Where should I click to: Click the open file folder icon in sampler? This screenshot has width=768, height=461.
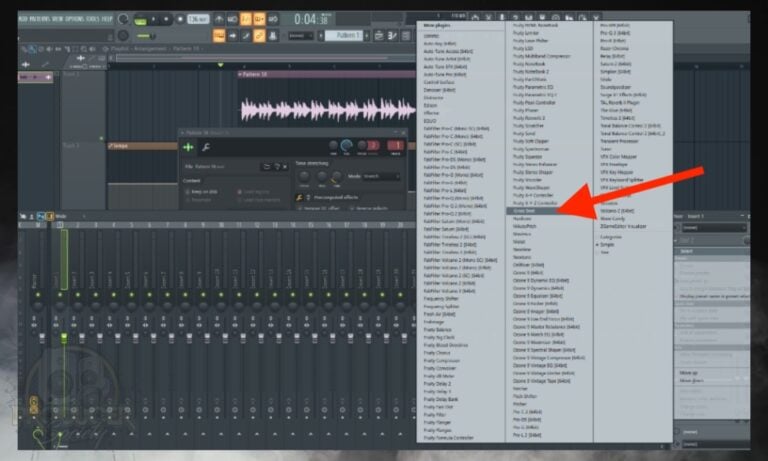pyautogui.click(x=267, y=167)
